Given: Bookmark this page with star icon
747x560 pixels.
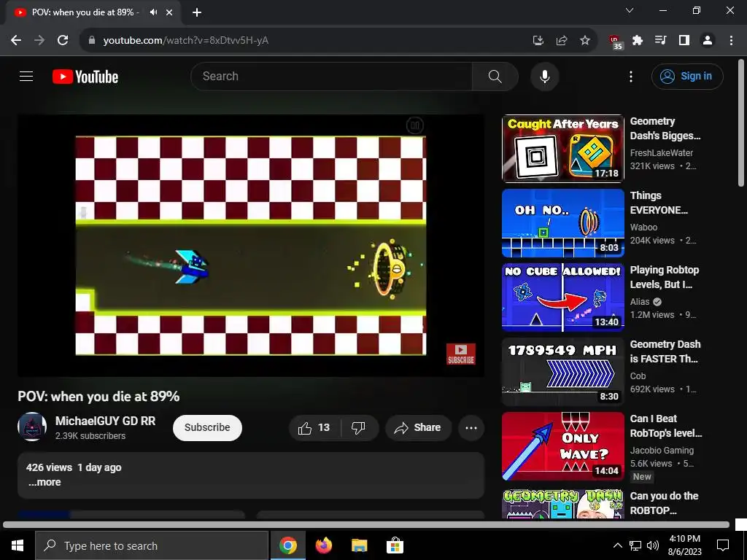Looking at the screenshot, I should (x=585, y=41).
